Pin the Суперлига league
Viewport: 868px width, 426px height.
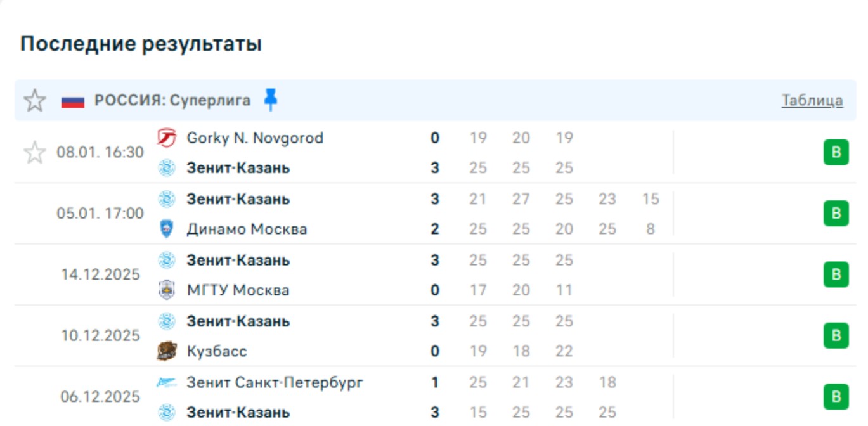pyautogui.click(x=271, y=100)
